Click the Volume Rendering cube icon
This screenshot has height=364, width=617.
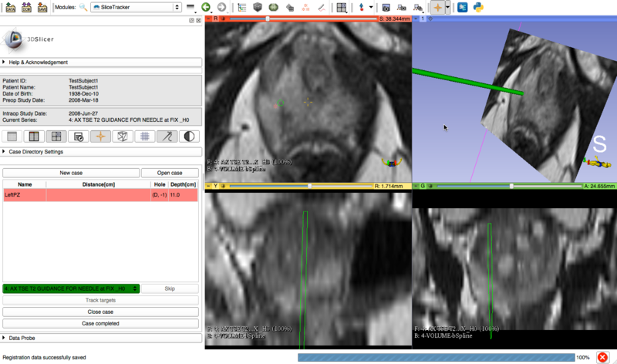(258, 7)
